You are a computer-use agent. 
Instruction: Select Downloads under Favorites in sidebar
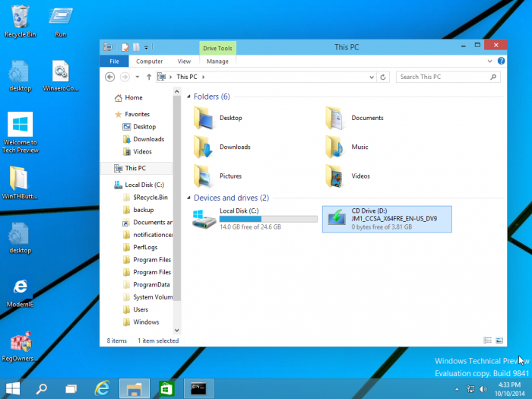pos(148,139)
